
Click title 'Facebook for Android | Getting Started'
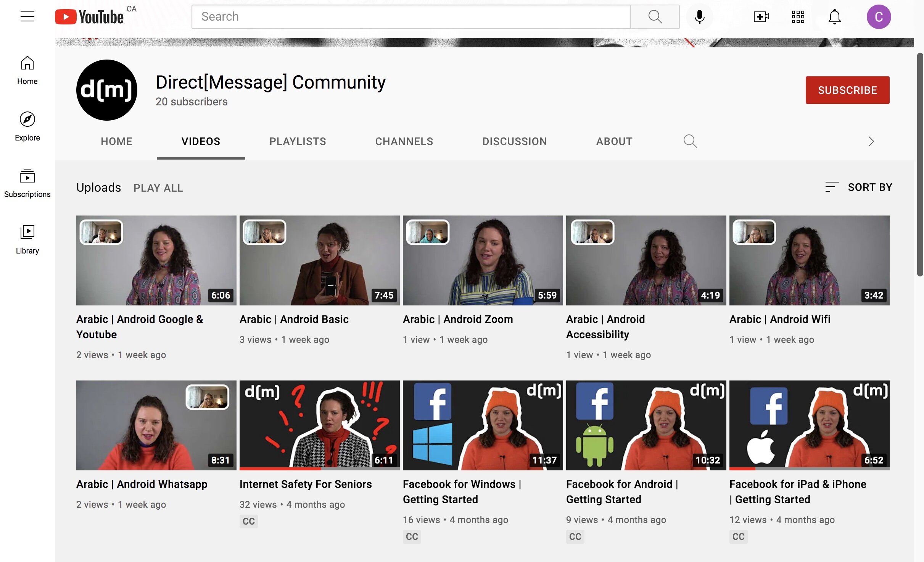(622, 492)
